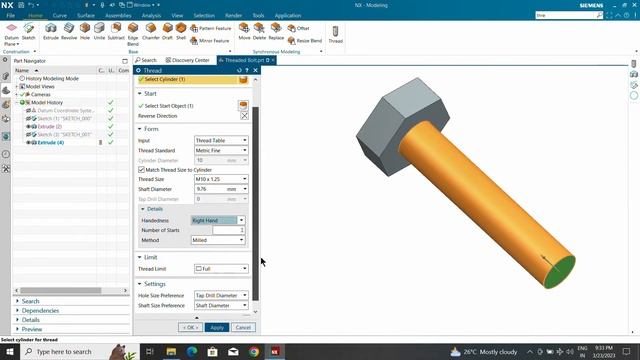Open the Shell tool
The image size is (640, 360).
coord(181,31)
